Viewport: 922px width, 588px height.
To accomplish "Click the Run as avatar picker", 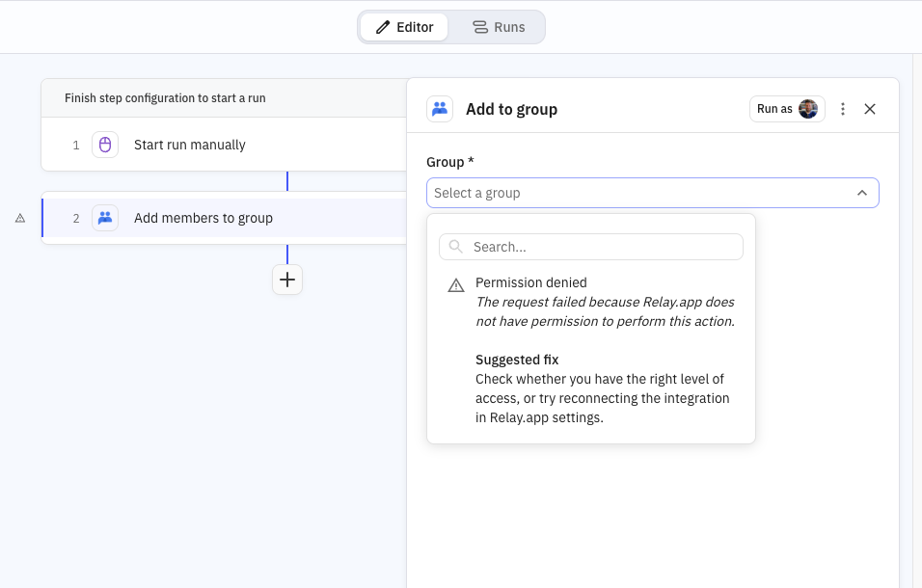I will pyautogui.click(x=808, y=109).
